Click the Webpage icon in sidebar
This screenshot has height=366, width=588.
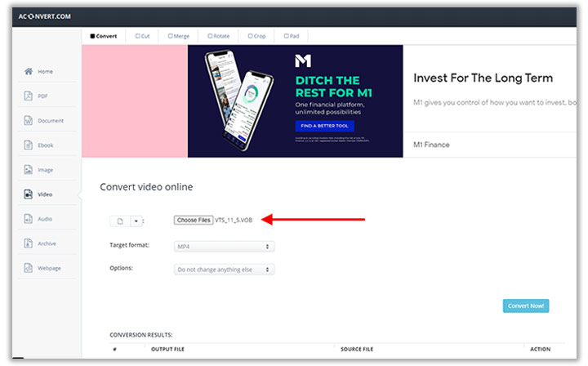(x=29, y=268)
